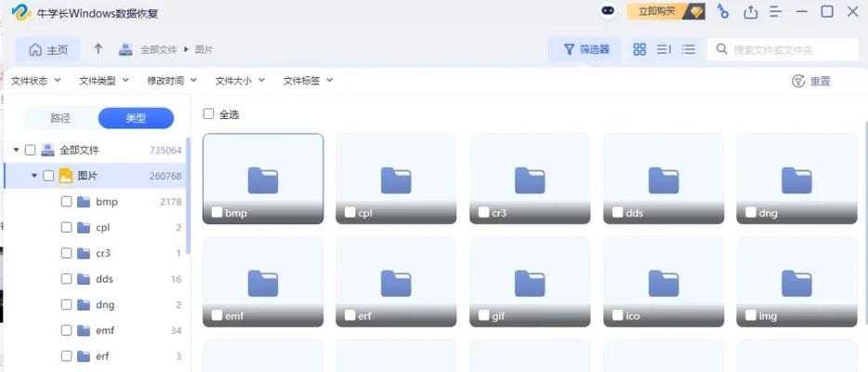The image size is (868, 372).
Task: Click 图片 in the breadcrumb
Action: [204, 50]
